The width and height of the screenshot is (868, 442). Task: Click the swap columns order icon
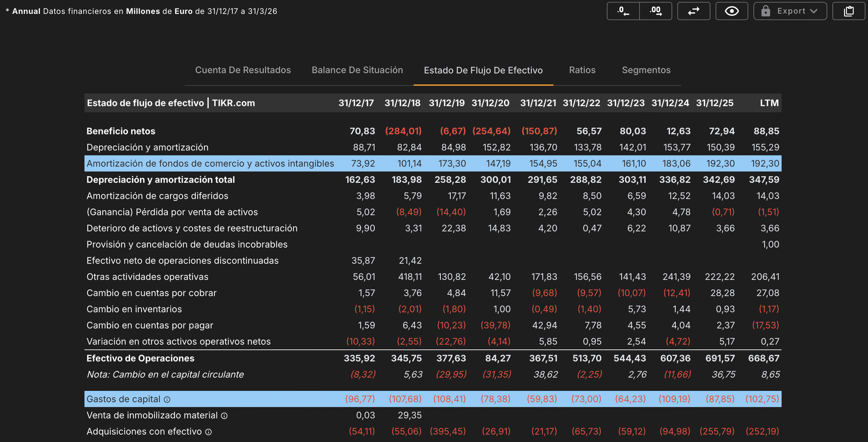(x=693, y=11)
